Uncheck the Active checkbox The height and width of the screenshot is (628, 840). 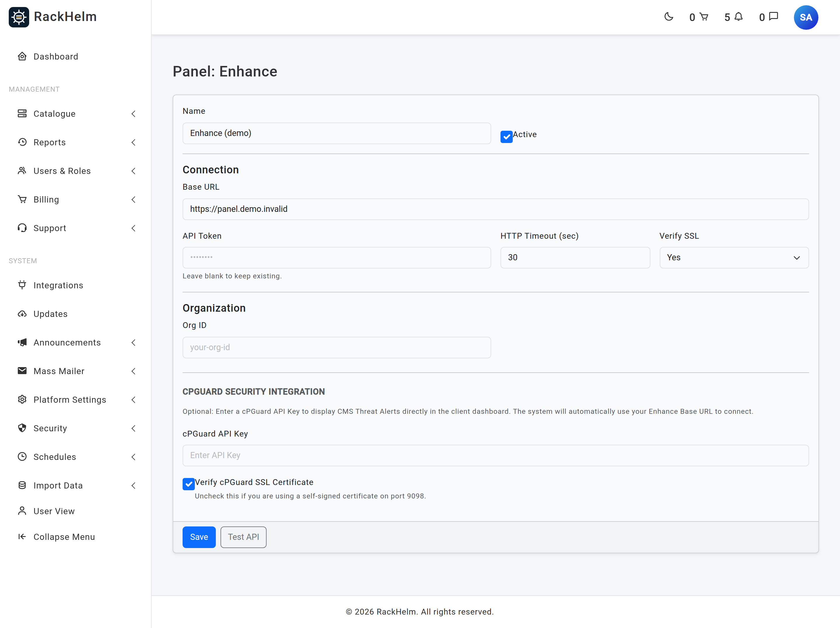click(x=507, y=137)
